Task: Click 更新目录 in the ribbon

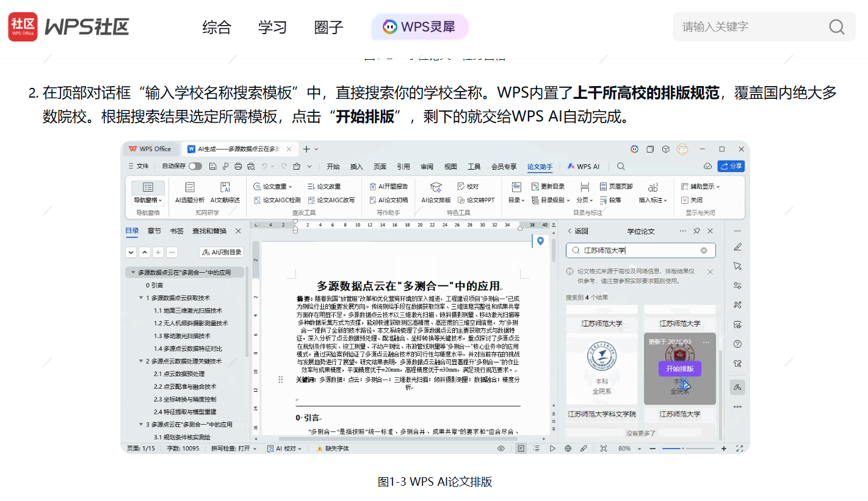Action: 548,186
